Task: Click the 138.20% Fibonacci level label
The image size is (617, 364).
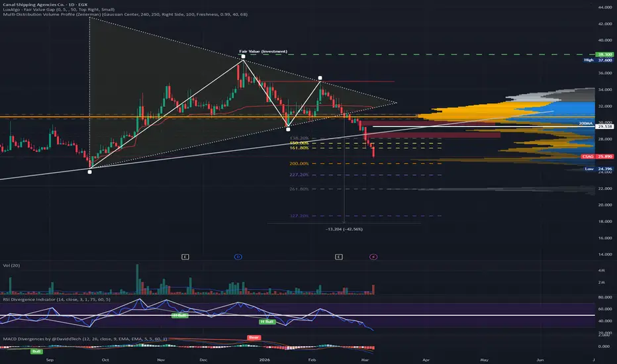Action: point(299,138)
